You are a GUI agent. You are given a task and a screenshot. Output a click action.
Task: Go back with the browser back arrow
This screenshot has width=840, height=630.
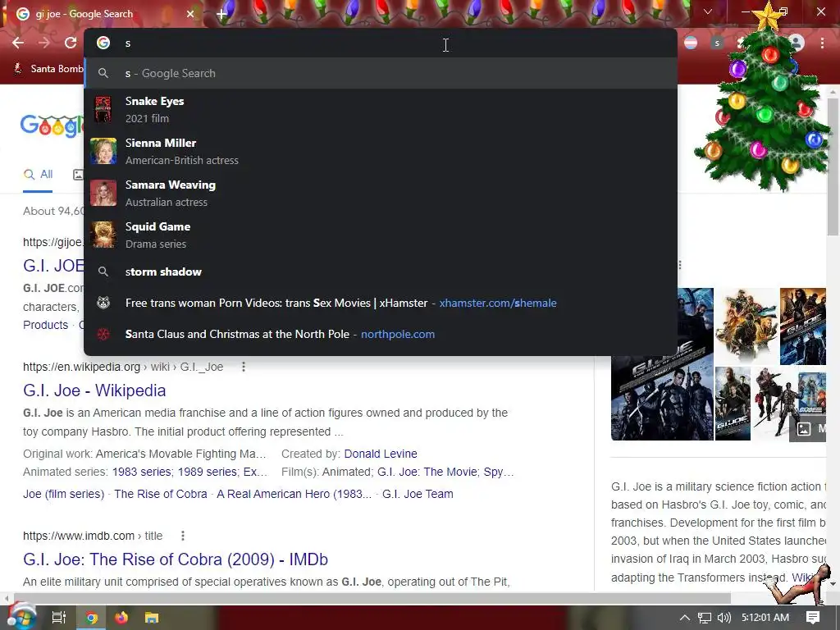point(18,43)
